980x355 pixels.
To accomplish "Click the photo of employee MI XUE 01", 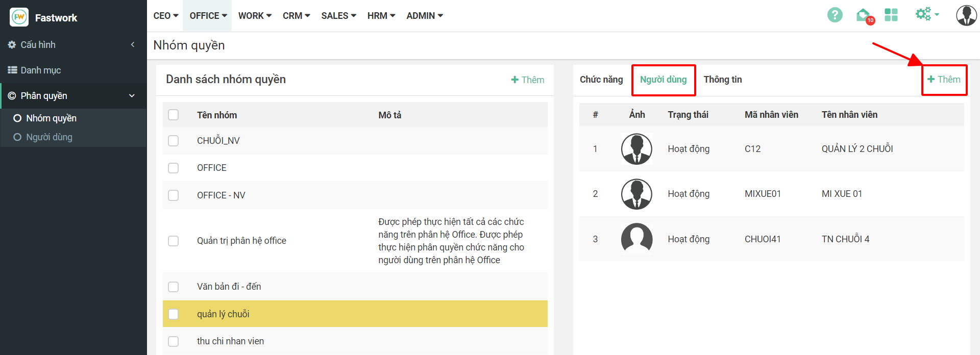I will point(636,194).
